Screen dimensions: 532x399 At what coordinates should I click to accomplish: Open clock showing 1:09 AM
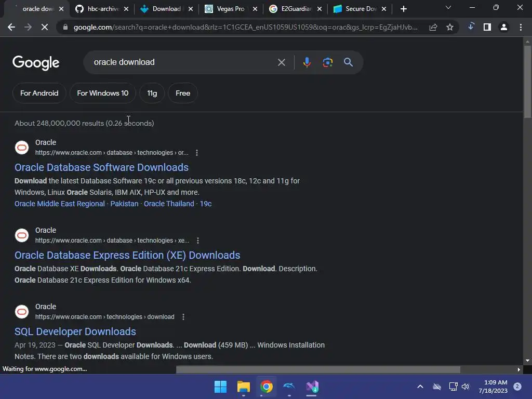pyautogui.click(x=493, y=387)
